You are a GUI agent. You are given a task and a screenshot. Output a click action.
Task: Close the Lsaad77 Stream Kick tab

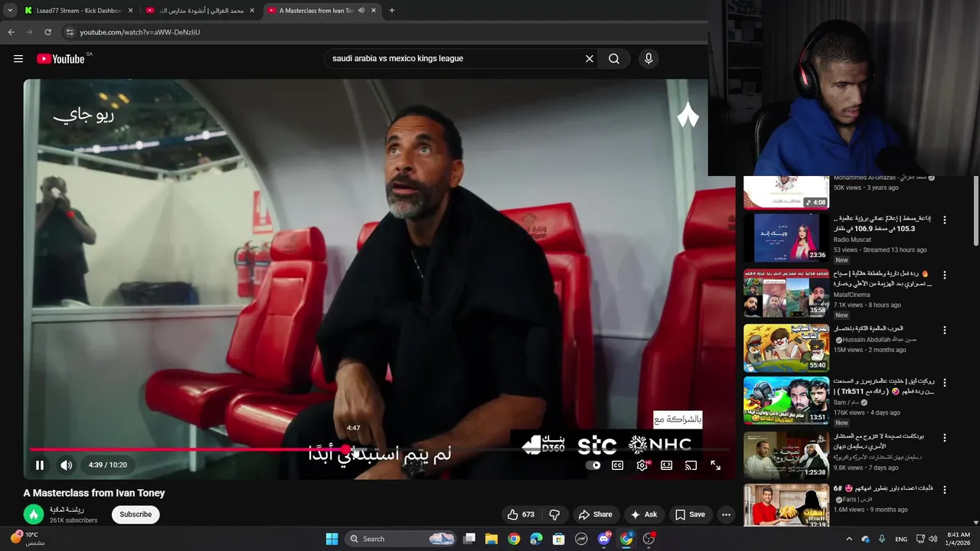(130, 11)
